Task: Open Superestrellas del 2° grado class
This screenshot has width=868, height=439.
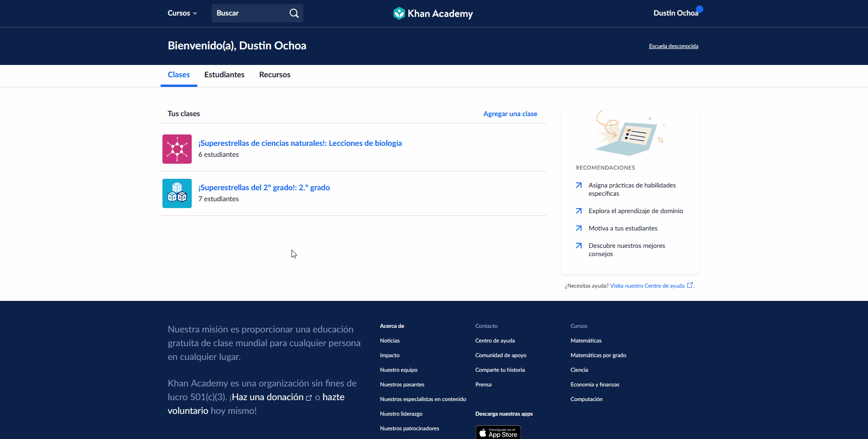Action: coord(264,187)
